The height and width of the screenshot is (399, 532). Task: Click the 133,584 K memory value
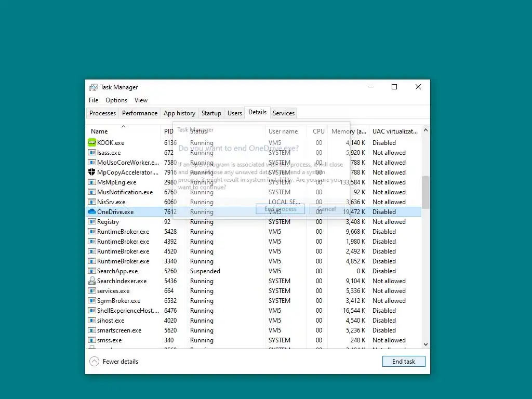tap(353, 182)
